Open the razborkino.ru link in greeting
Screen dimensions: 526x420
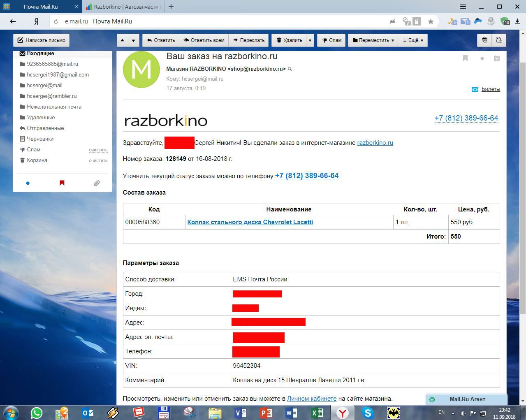(x=375, y=143)
